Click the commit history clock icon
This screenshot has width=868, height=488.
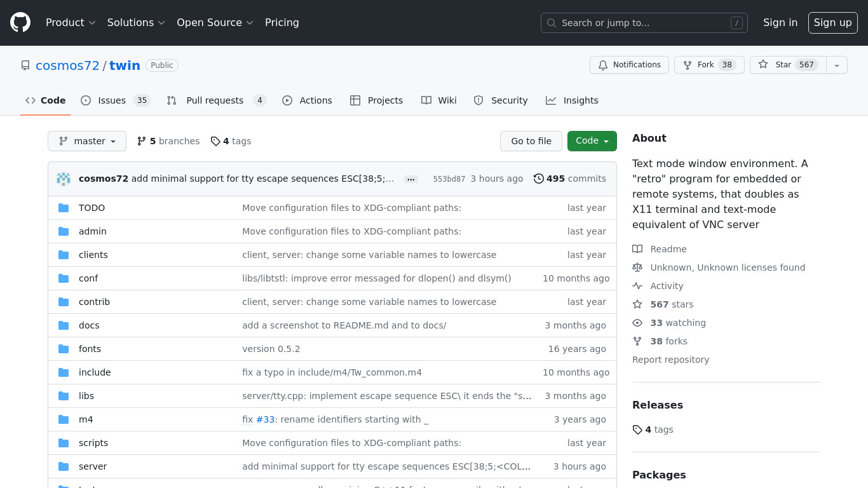coord(539,179)
